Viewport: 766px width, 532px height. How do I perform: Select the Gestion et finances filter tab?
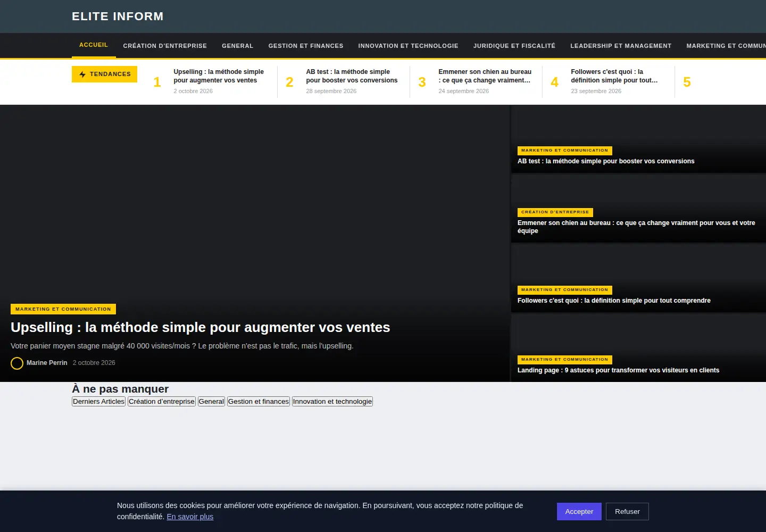pyautogui.click(x=259, y=402)
